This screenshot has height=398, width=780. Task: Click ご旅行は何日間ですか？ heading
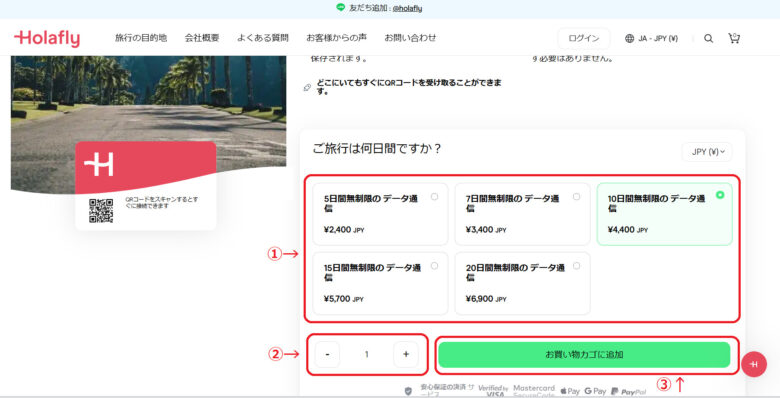(x=377, y=149)
